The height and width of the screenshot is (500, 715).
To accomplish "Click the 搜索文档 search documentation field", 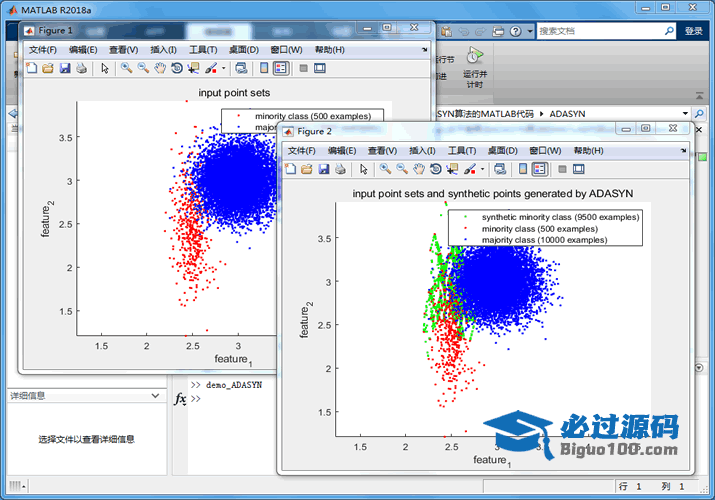I will pos(600,31).
